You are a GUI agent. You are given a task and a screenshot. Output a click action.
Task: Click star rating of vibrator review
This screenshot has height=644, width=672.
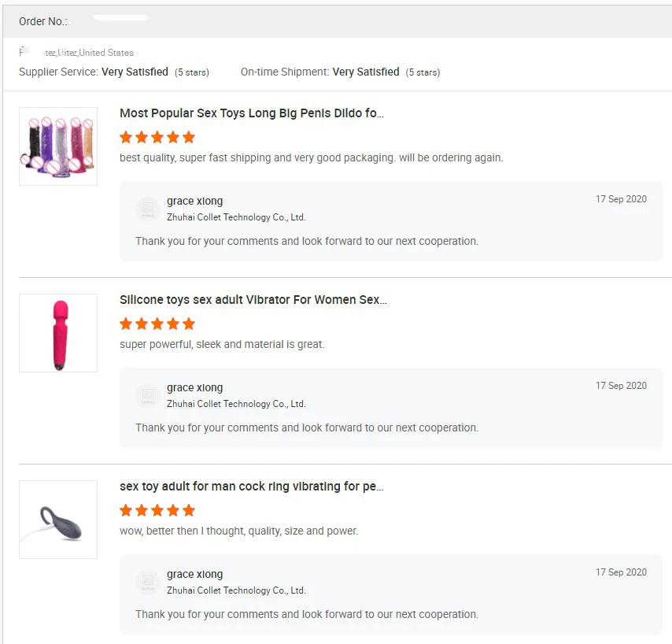coord(157,324)
